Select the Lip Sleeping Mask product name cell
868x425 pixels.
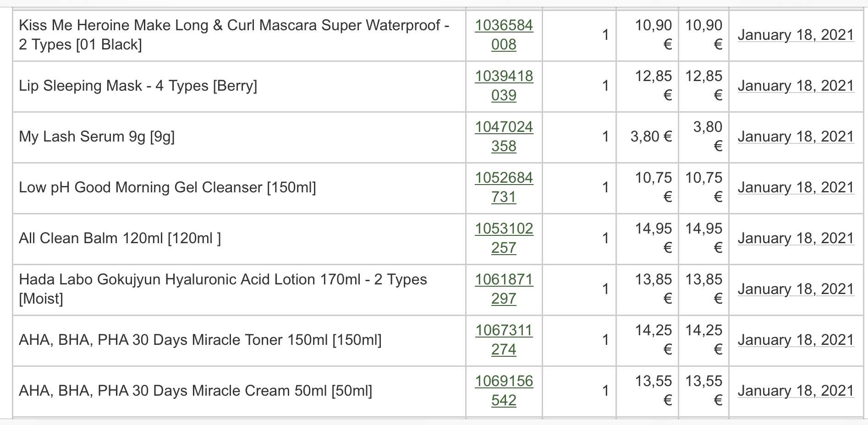[239, 87]
